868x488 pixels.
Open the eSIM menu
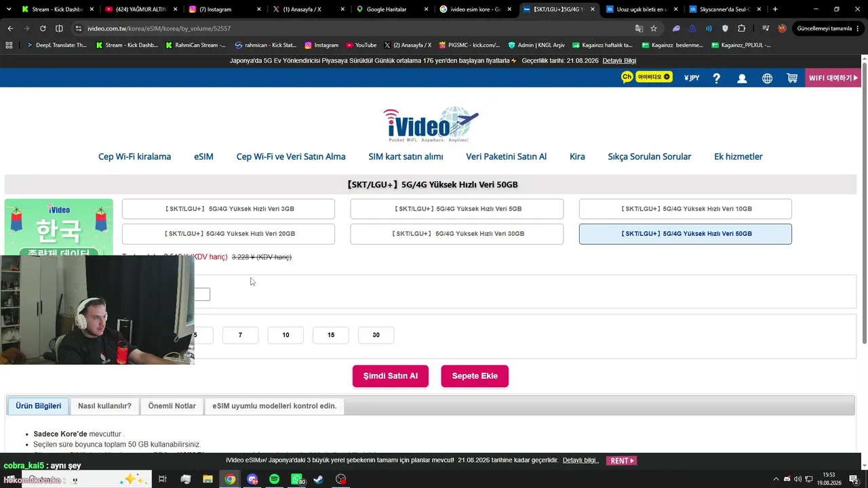tap(203, 157)
